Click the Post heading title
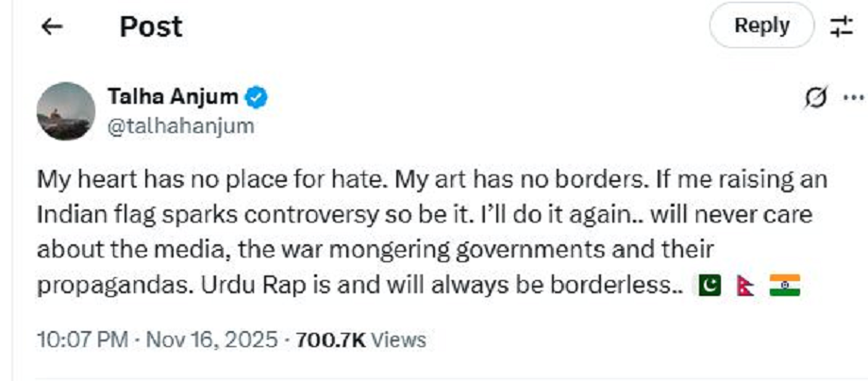868x381 pixels. (x=149, y=26)
